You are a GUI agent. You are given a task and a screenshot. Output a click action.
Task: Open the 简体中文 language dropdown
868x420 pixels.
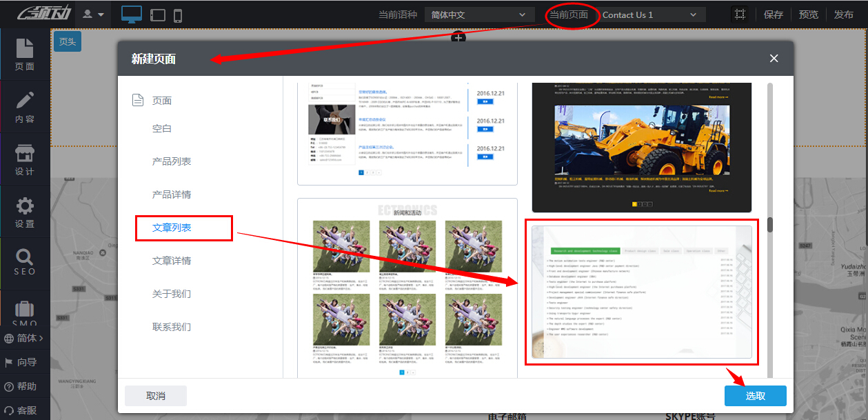(x=479, y=14)
